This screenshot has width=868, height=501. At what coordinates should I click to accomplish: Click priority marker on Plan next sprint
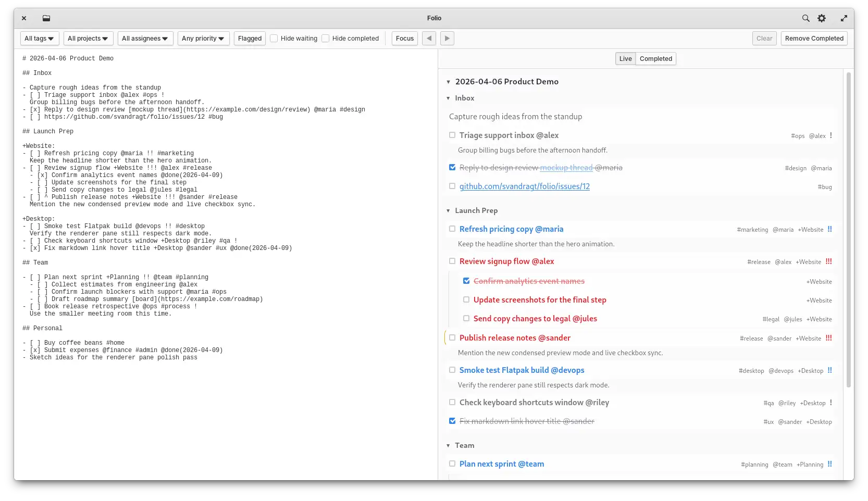[829, 465]
